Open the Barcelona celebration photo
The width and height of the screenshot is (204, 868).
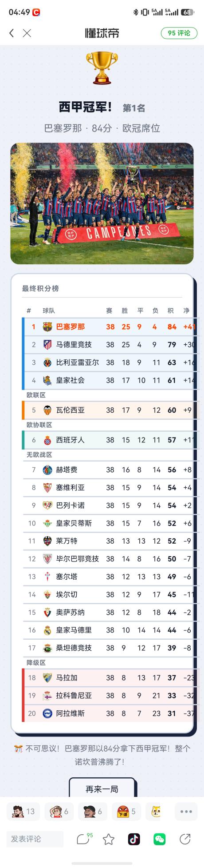[x=102, y=203]
